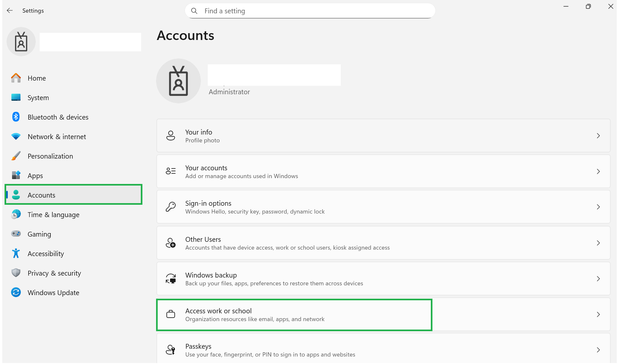Click the Apps icon in sidebar
Image resolution: width=622 pixels, height=364 pixels.
pyautogui.click(x=16, y=175)
